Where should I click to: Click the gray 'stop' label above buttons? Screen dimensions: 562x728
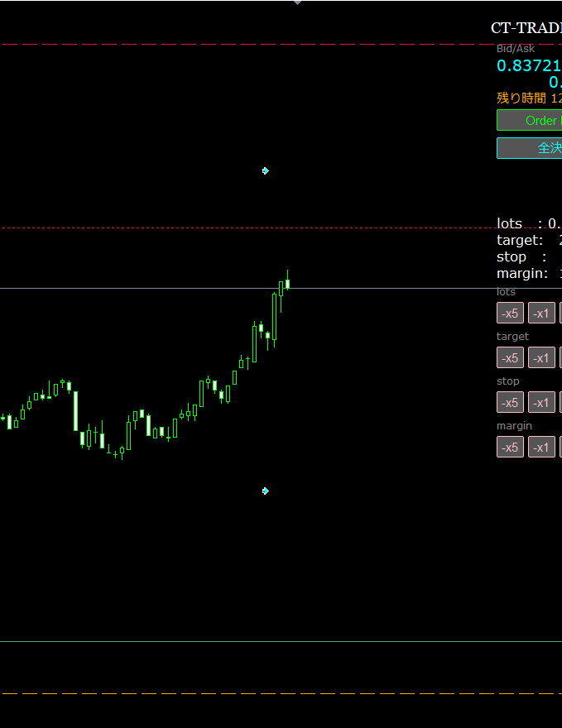(508, 381)
